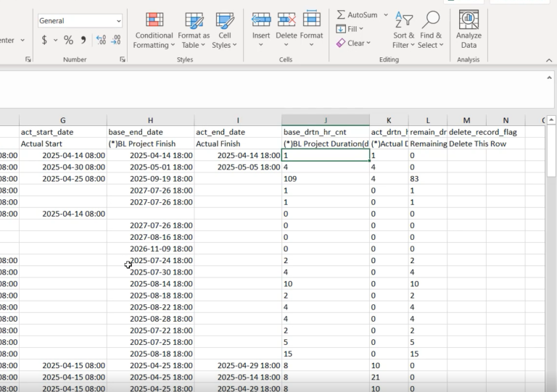Open the AutoSum dropdown arrow

[x=385, y=15]
